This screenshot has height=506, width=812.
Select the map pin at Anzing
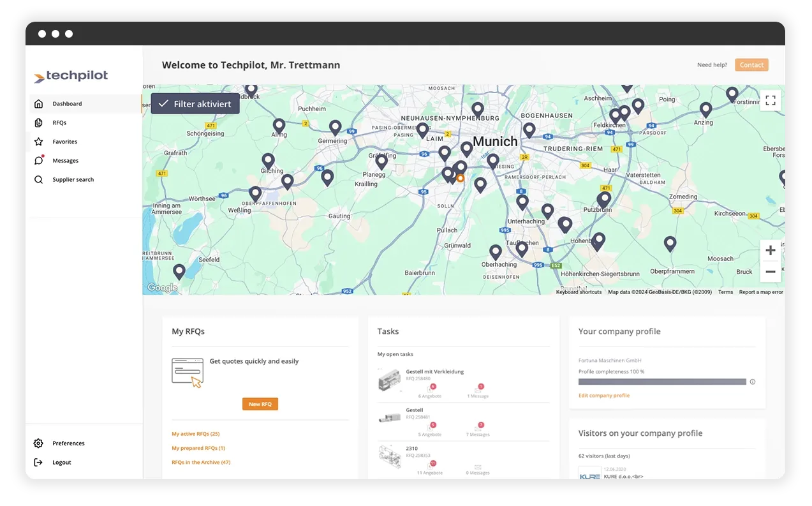705,110
